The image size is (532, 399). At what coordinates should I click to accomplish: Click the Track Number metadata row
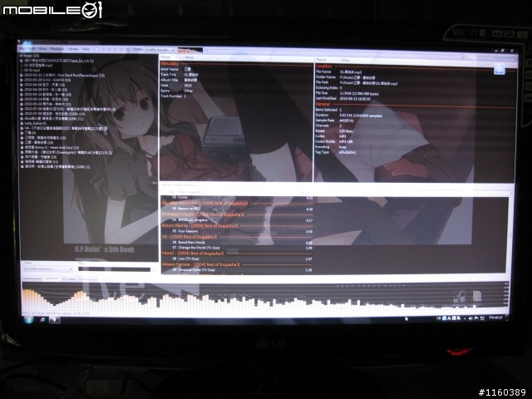[236, 96]
